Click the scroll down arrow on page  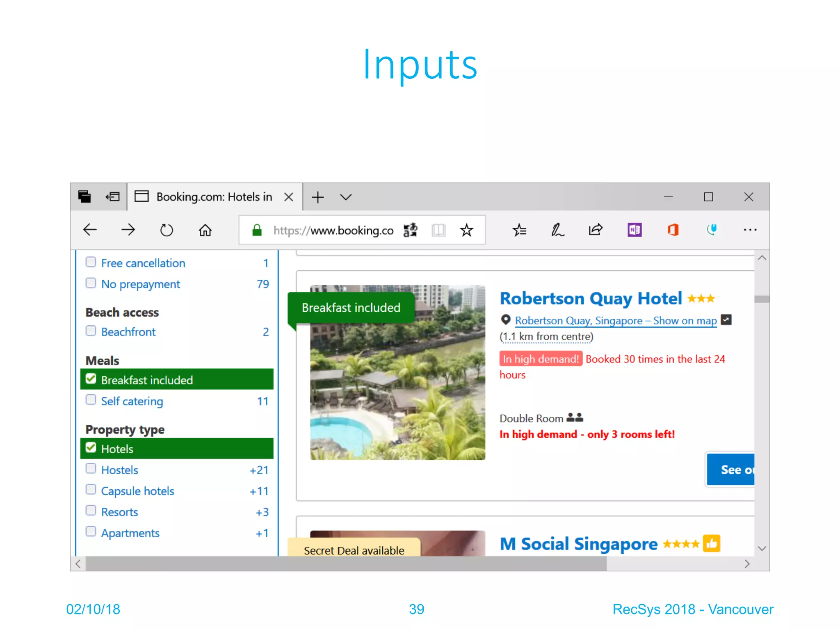pos(762,548)
